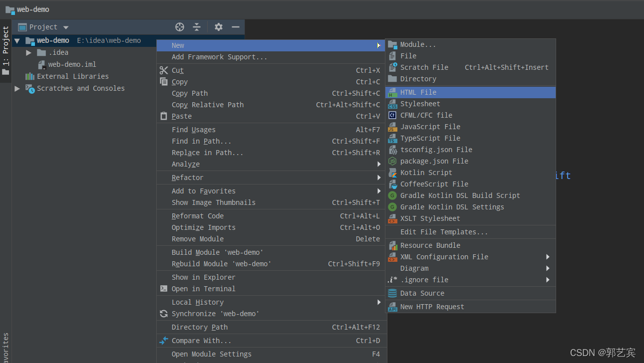Click the Kotlin Script icon
The image size is (644, 363).
[393, 173]
